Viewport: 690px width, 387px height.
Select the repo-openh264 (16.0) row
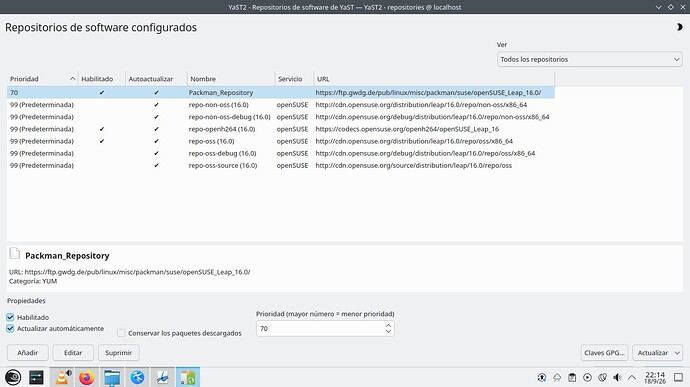[x=281, y=129]
